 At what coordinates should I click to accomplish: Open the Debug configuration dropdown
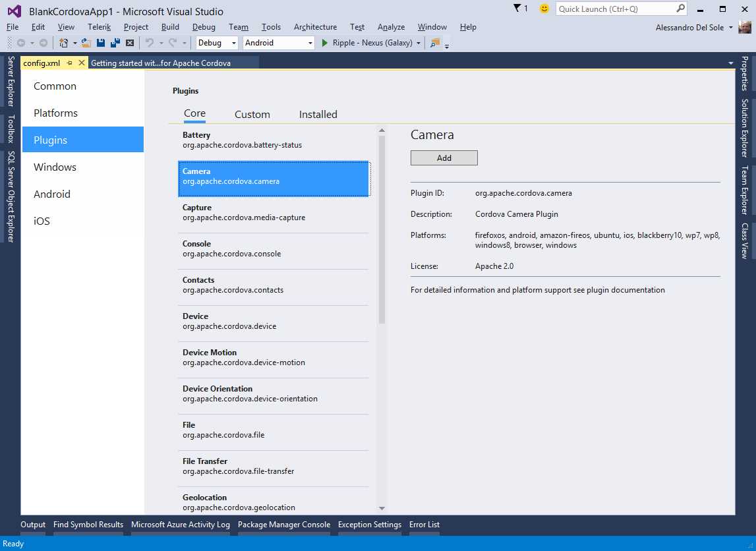pyautogui.click(x=217, y=42)
